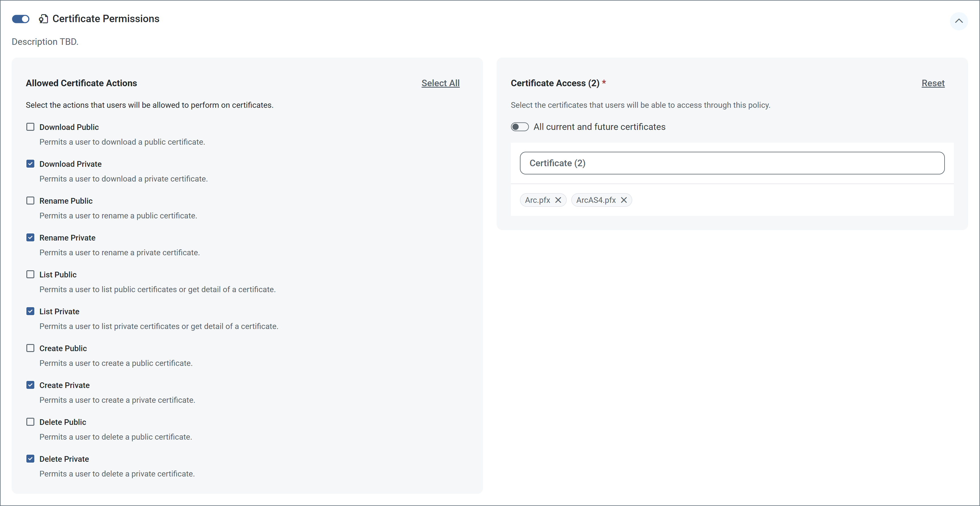This screenshot has width=980, height=506.
Task: Disable the Certificate Permissions toggle
Action: (20, 19)
